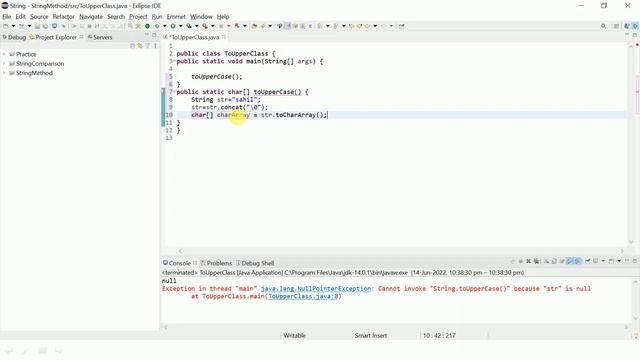Open the External Tools dropdown arrow
The width and height of the screenshot is (640, 360).
[x=212, y=26]
